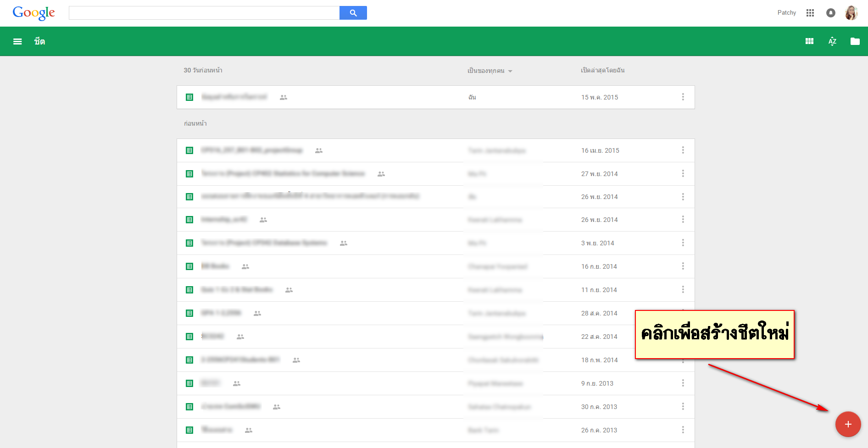This screenshot has width=868, height=448.
Task: Click sheet icon of the 3 พ.ย. 2014 file
Action: [x=189, y=243]
